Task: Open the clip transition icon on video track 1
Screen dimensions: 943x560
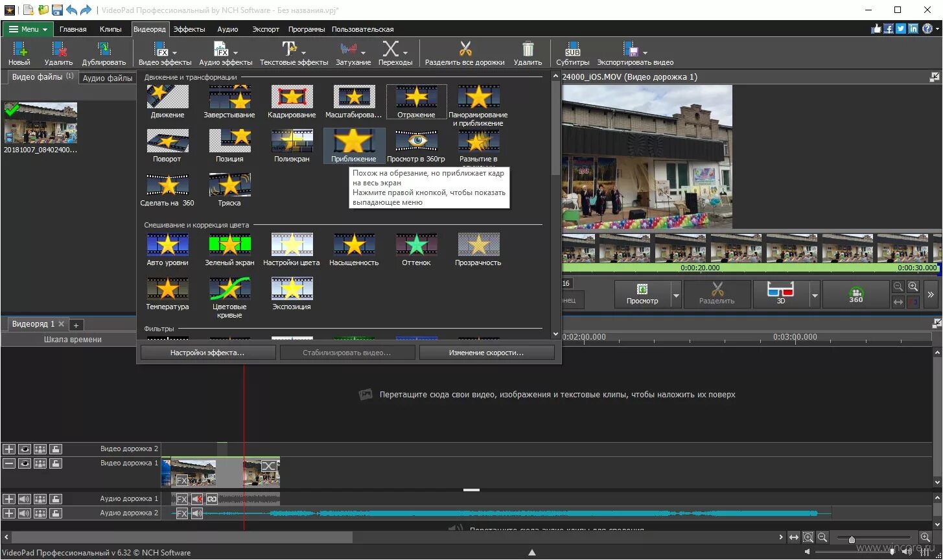Action: tap(268, 466)
